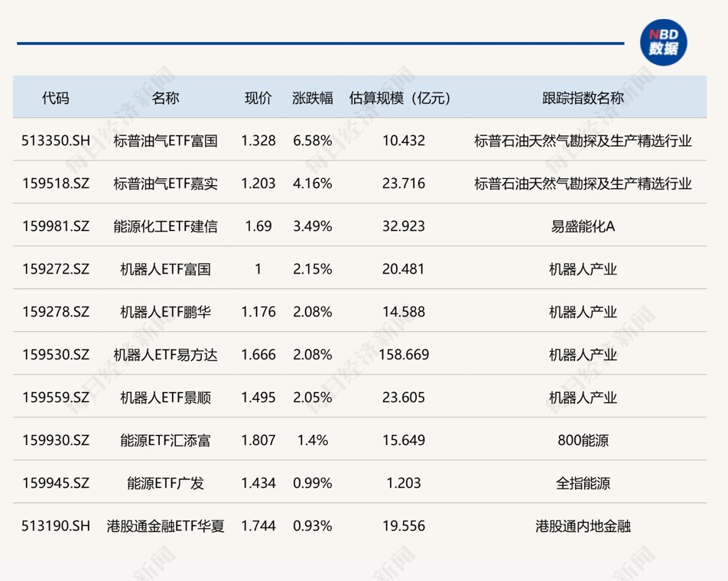
Task: Click the 4.16% change value
Action: tap(313, 183)
